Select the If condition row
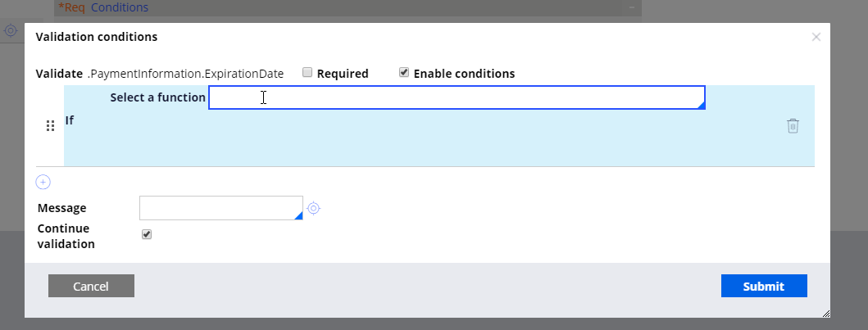 coord(439,126)
